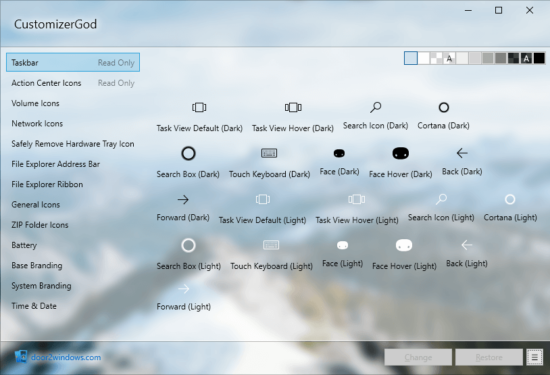This screenshot has width=550, height=375.
Task: Select the Forward (Dark) arrow icon
Action: [x=183, y=200]
